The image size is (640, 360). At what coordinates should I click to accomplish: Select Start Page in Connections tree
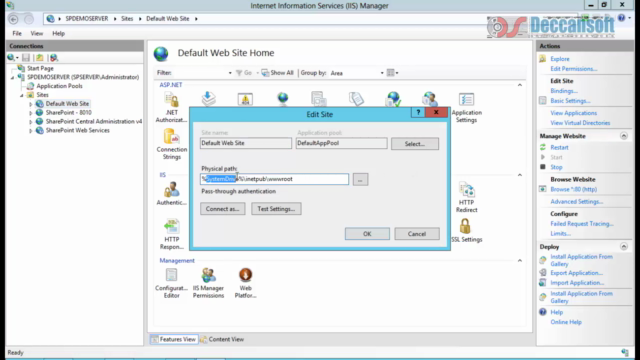[40, 68]
